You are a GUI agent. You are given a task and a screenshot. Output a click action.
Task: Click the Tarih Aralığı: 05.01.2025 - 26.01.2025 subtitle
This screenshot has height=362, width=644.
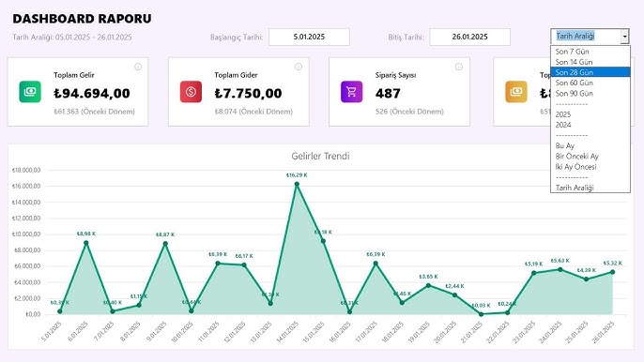[72, 38]
